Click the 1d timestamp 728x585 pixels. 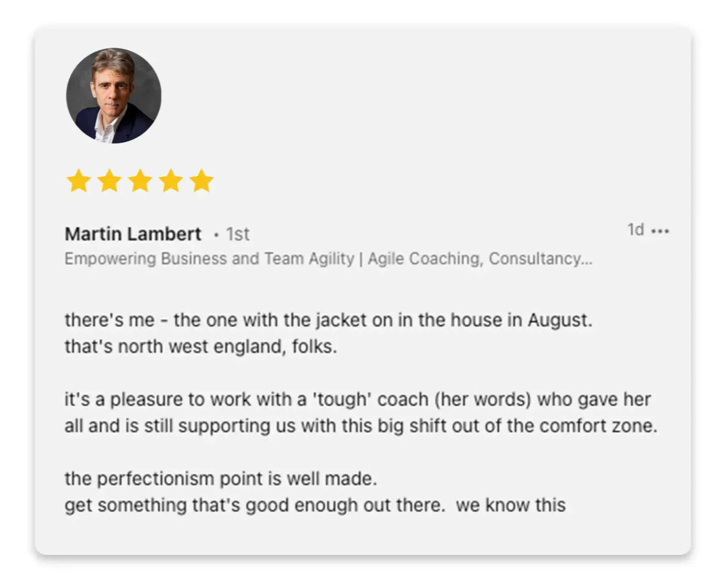point(635,230)
